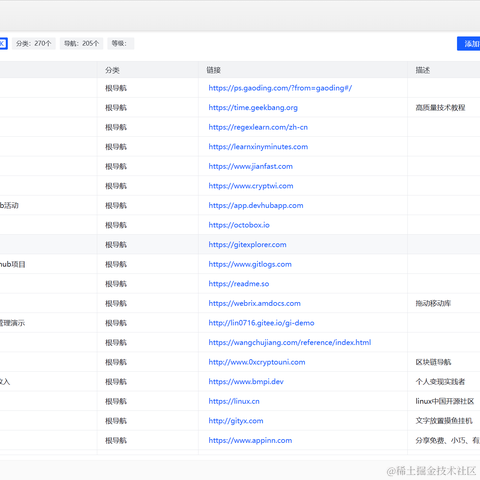Open the wangchujiang.com reference link
This screenshot has width=480, height=480.
(x=290, y=343)
